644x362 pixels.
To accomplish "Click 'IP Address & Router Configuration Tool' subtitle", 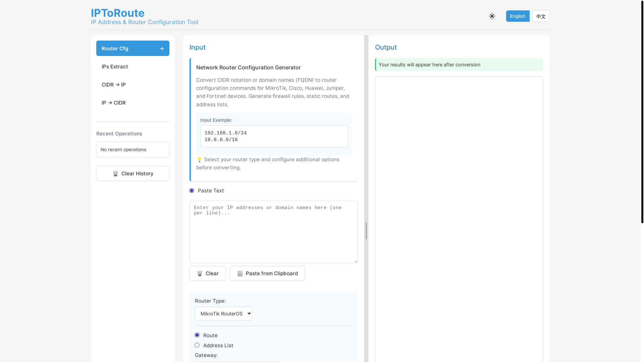I will [145, 22].
